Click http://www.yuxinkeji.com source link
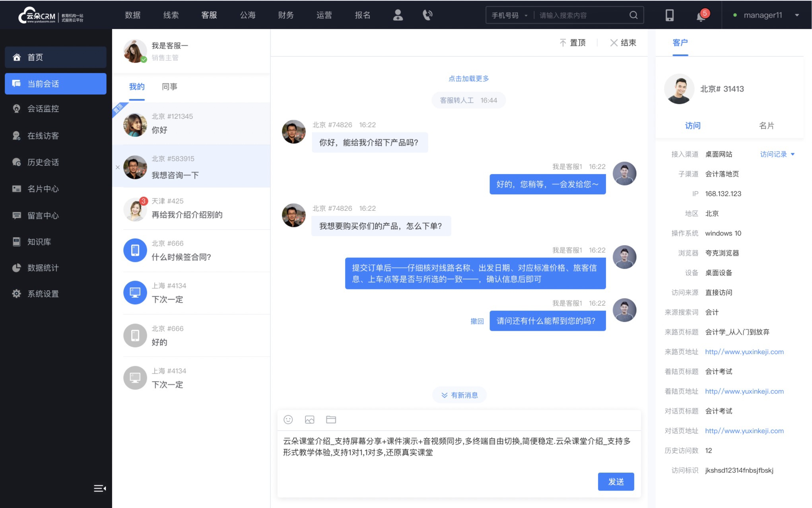Screen dimensions: 812x508 pyautogui.click(x=745, y=352)
